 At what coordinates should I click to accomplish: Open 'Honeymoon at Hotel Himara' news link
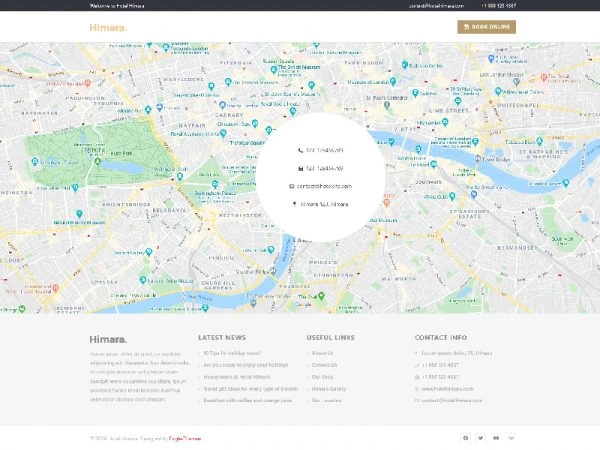(x=236, y=377)
